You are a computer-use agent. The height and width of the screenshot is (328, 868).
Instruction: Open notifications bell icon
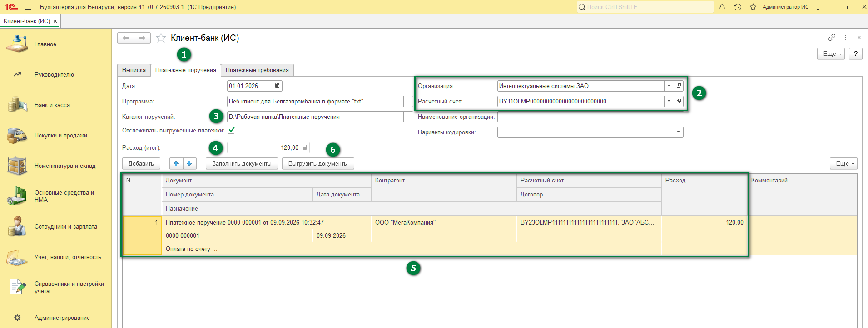pyautogui.click(x=722, y=7)
